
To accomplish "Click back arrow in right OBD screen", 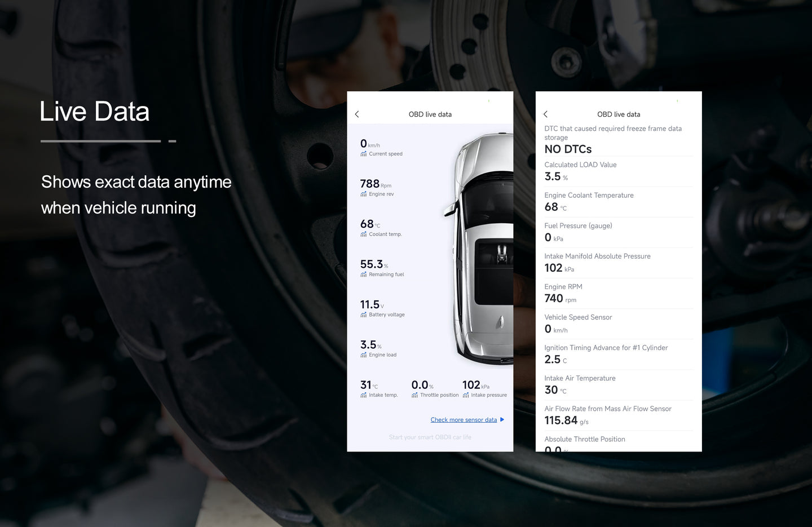I will pyautogui.click(x=545, y=114).
